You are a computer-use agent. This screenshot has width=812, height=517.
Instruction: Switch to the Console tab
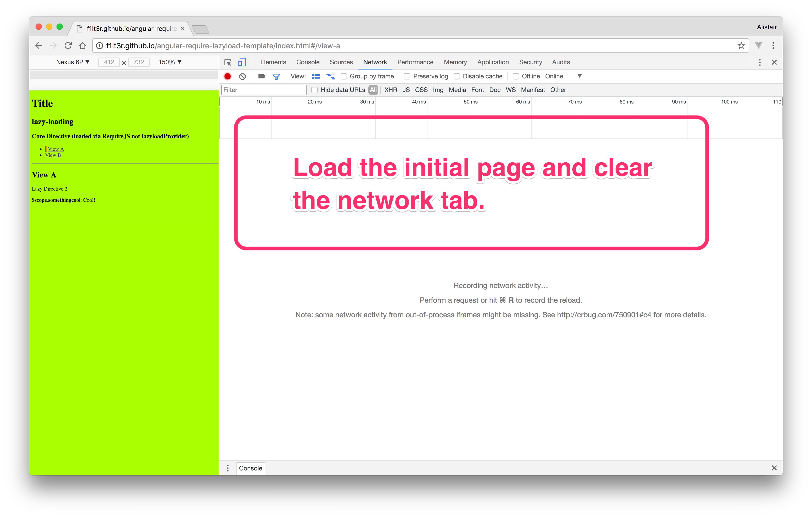[308, 62]
